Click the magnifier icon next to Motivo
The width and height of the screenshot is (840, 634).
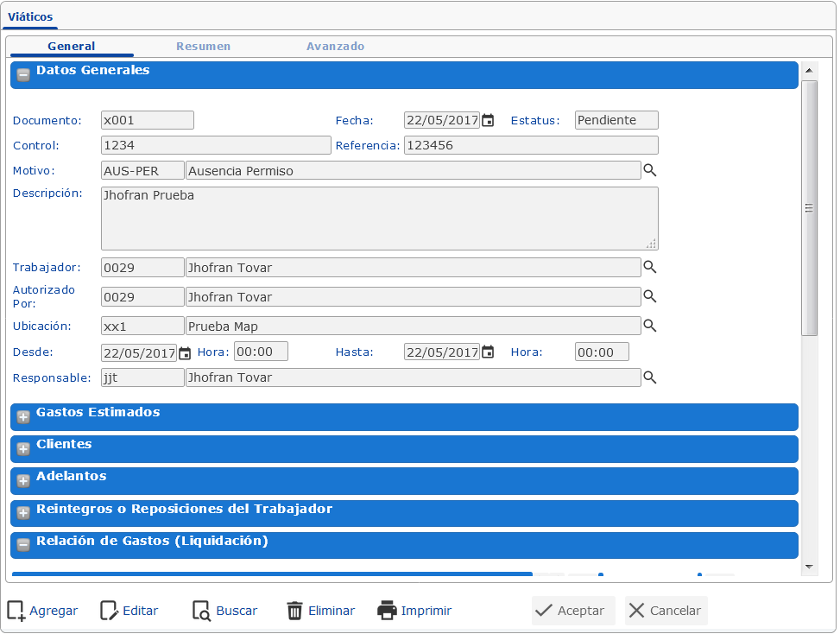pos(650,170)
